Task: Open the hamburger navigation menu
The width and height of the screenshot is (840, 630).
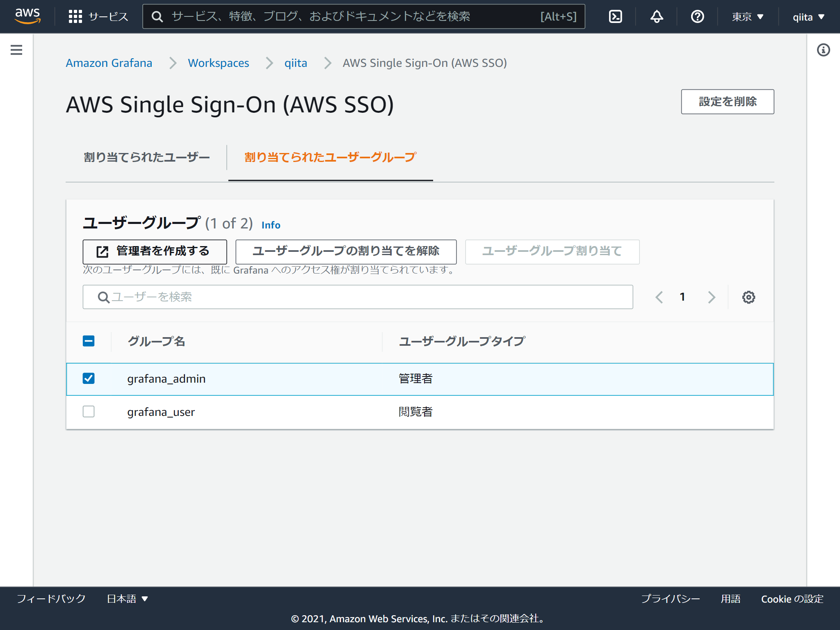Action: 16,50
